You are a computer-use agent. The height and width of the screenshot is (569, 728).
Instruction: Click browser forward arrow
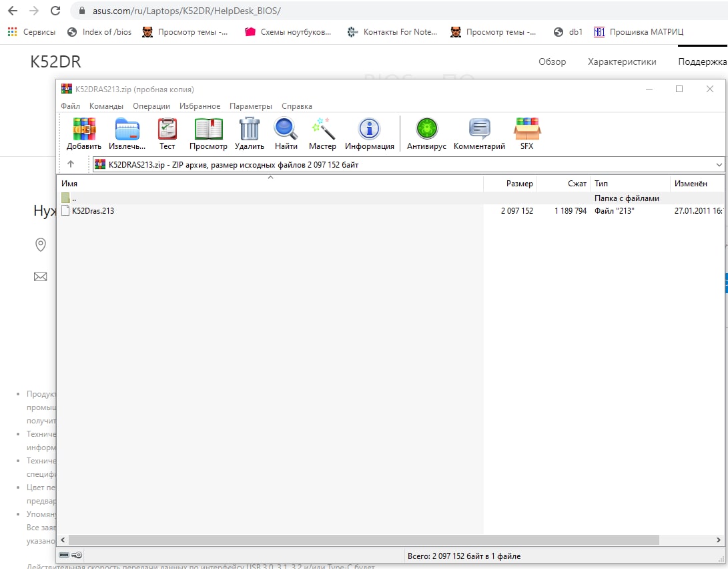pyautogui.click(x=34, y=11)
